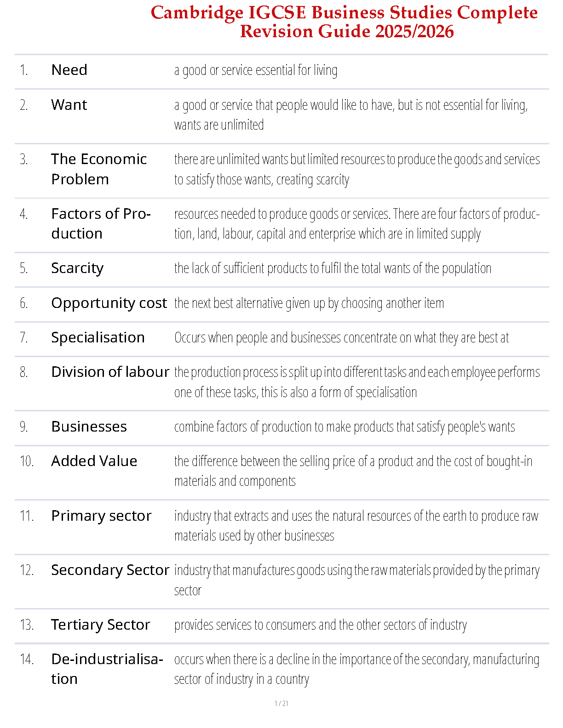Select the "Added Value" term
Image resolution: width=563 pixels, height=728 pixels.
pyautogui.click(x=94, y=461)
